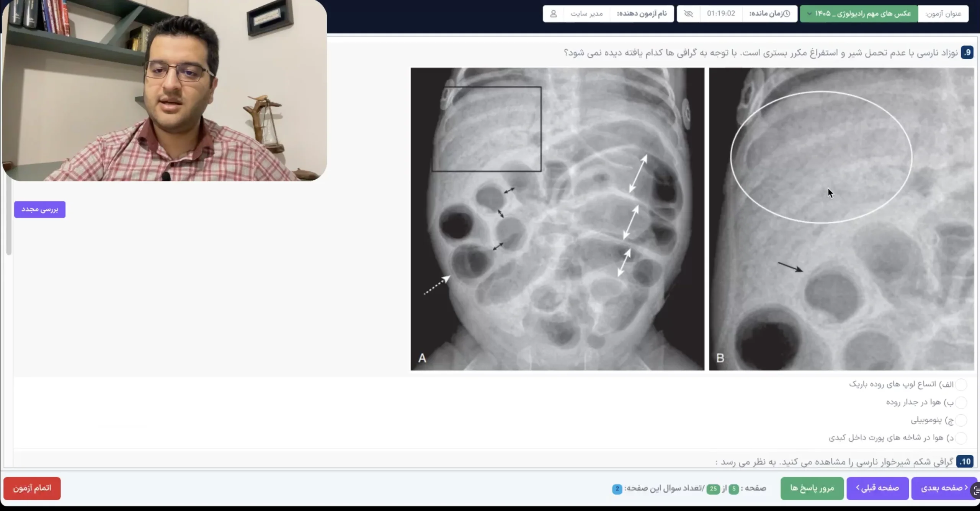Click the green total pages badge 25
Viewport: 980px width, 511px height.
tap(713, 489)
